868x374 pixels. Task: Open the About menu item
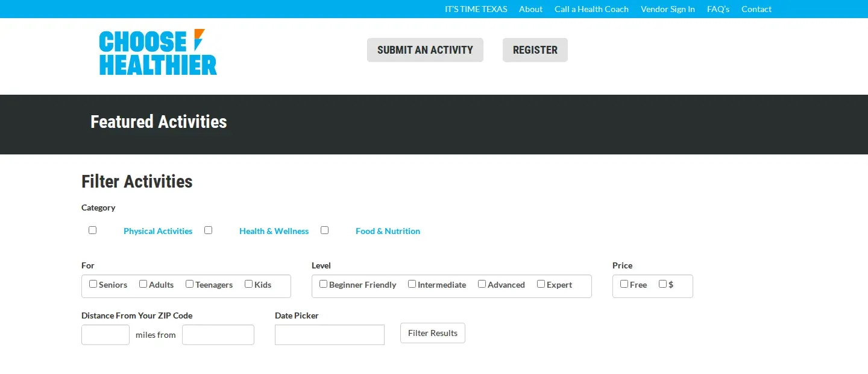coord(531,9)
